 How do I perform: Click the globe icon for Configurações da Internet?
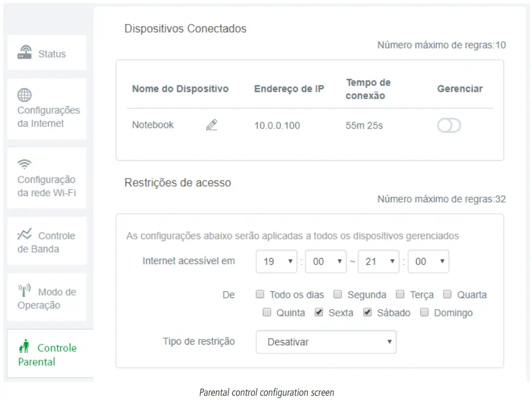24,95
